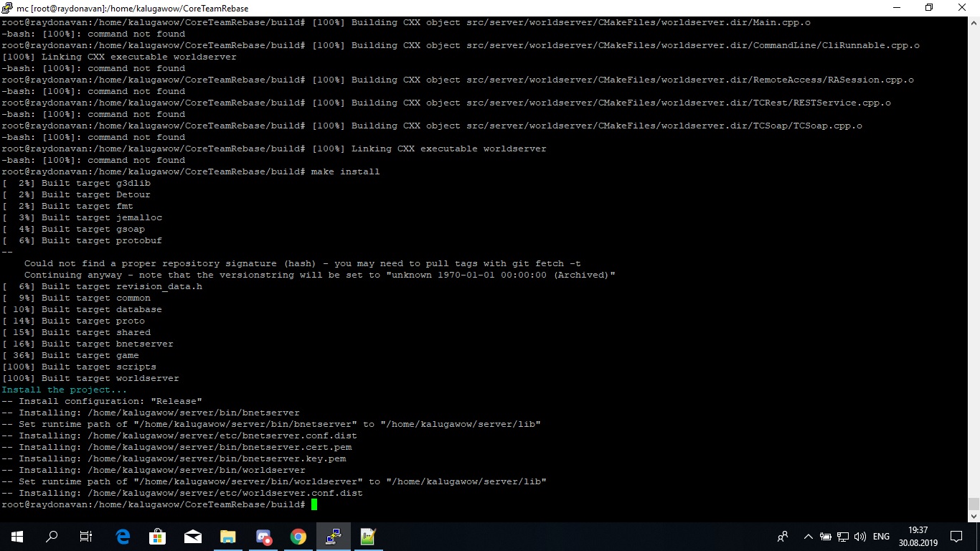Click the 'Could not find a proper repository signature' line
980x551 pixels.
pos(303,263)
